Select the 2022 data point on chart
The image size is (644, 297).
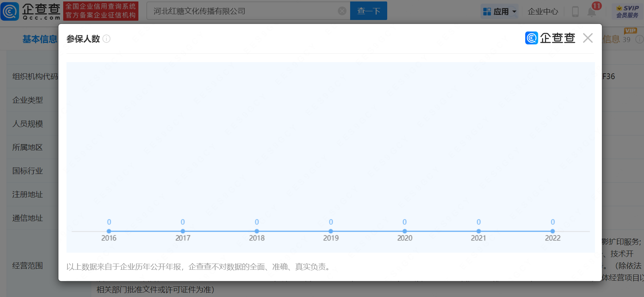tap(552, 231)
